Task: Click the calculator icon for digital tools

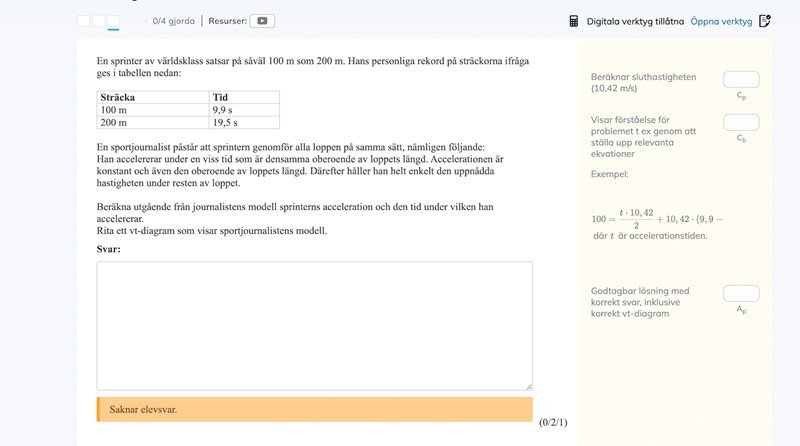Action: (574, 20)
